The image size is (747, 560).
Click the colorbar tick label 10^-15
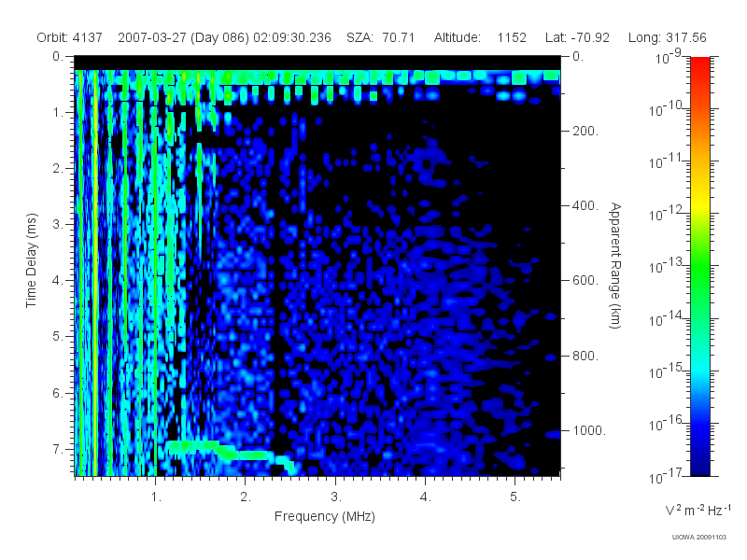tap(668, 371)
